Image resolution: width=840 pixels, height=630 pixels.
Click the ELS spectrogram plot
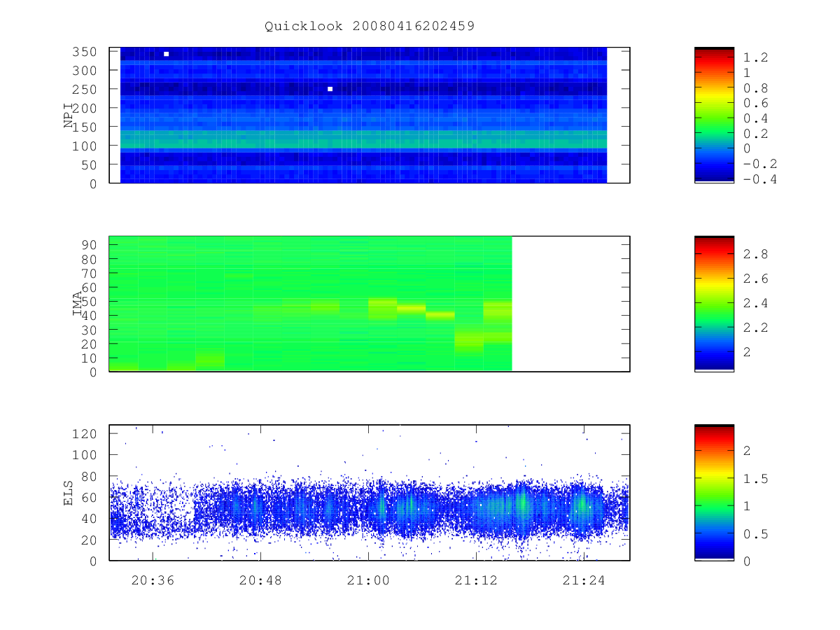370,493
